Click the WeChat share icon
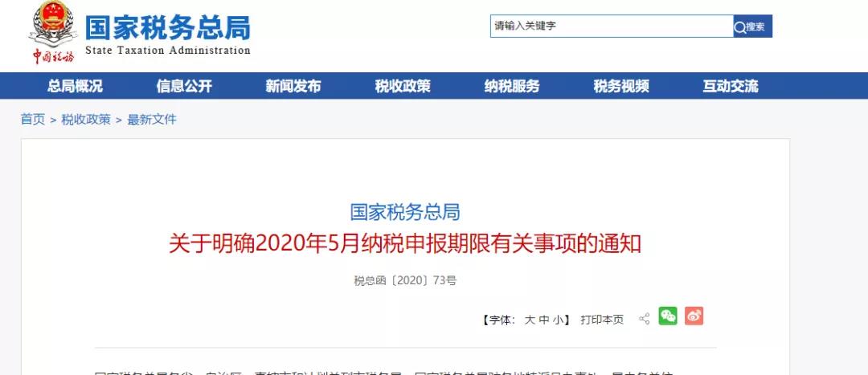The width and height of the screenshot is (868, 375). [668, 316]
